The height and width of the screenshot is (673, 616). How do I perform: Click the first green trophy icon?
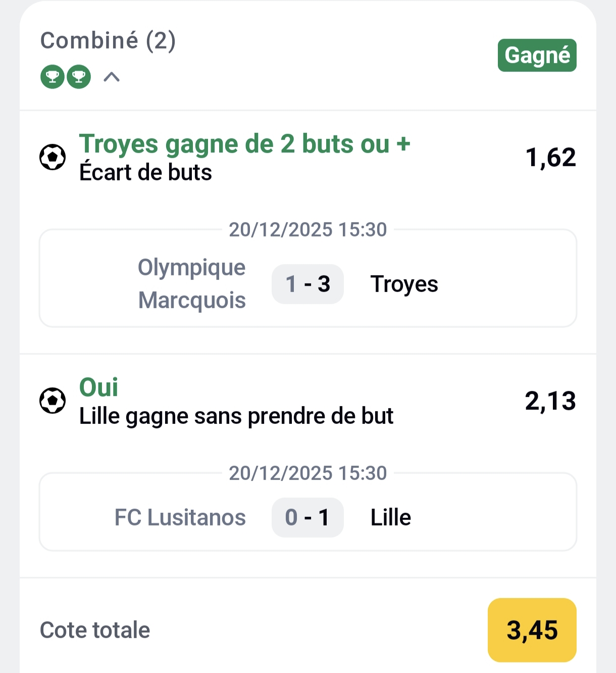[x=53, y=77]
